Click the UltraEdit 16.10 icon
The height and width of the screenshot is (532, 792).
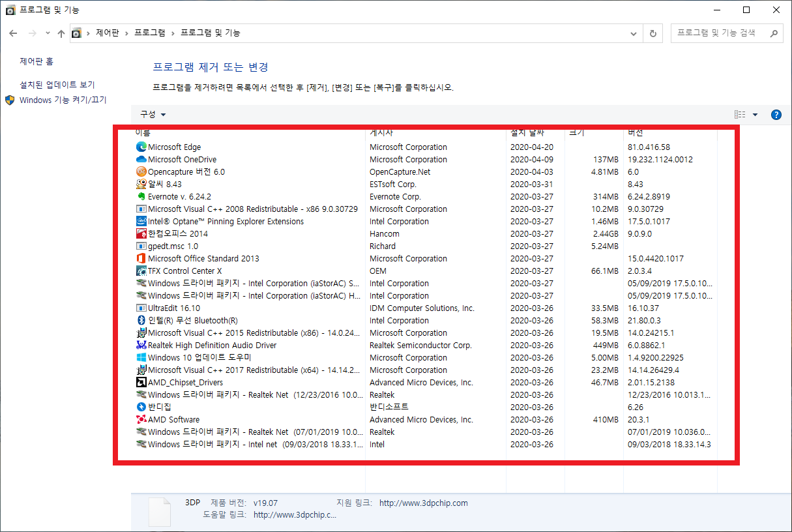tap(141, 308)
